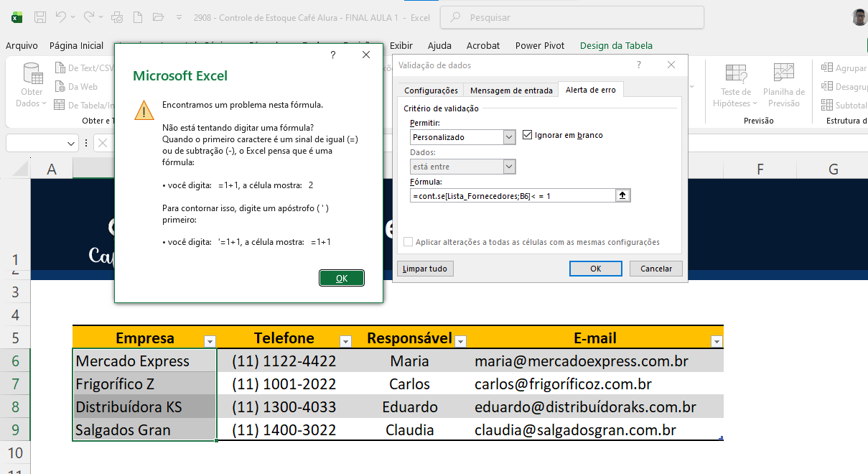This screenshot has height=474, width=868.
Task: Toggle the Ignorar em branco checkbox
Action: (528, 135)
